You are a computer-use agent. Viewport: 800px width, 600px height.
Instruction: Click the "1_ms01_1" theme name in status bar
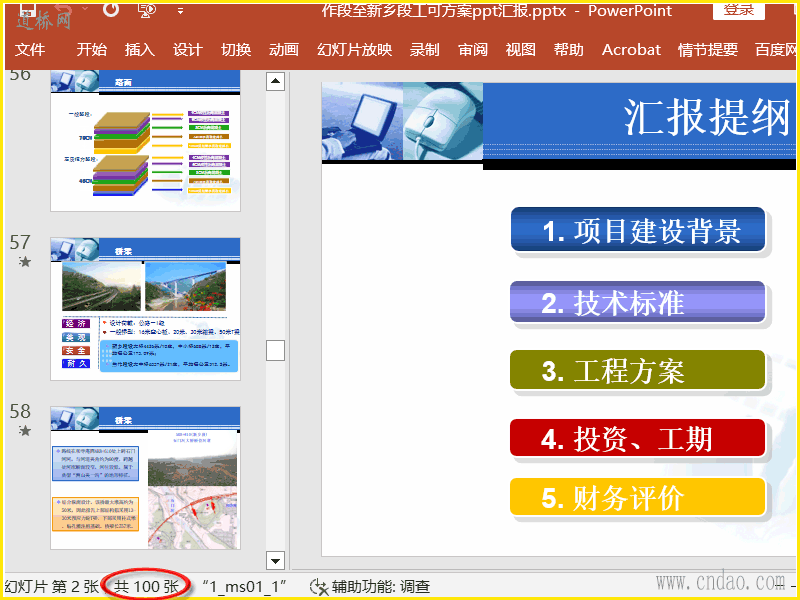tap(244, 587)
